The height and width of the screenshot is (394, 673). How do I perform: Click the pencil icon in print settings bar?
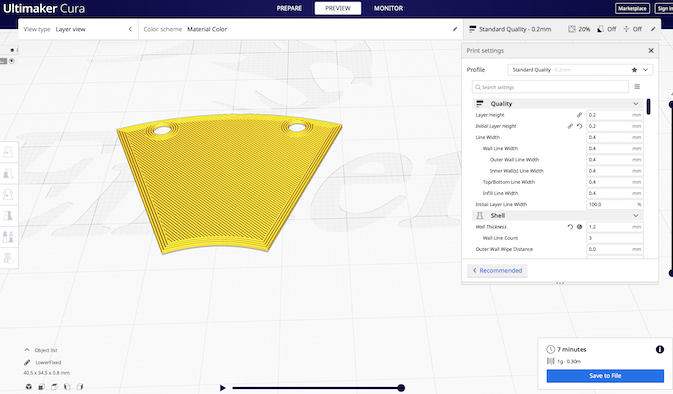(653, 29)
